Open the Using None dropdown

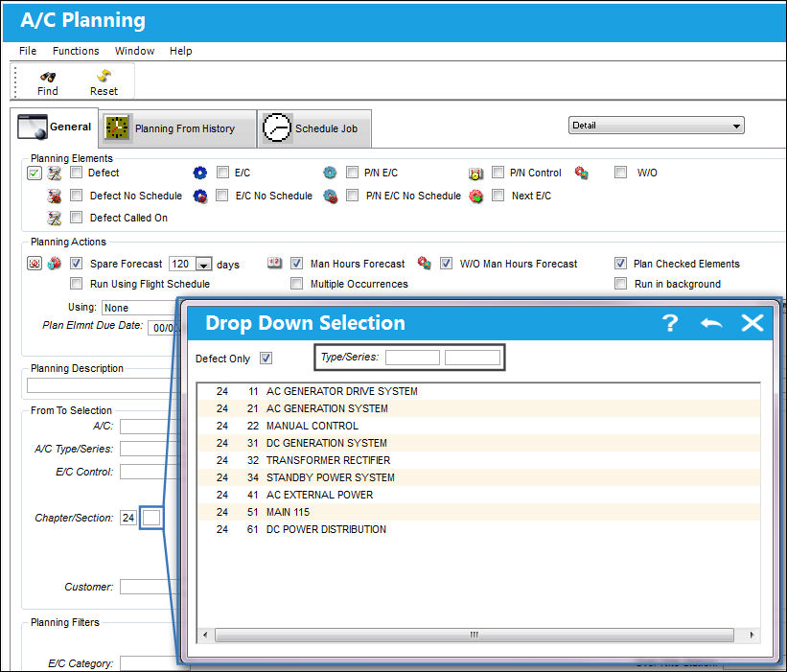(x=139, y=308)
